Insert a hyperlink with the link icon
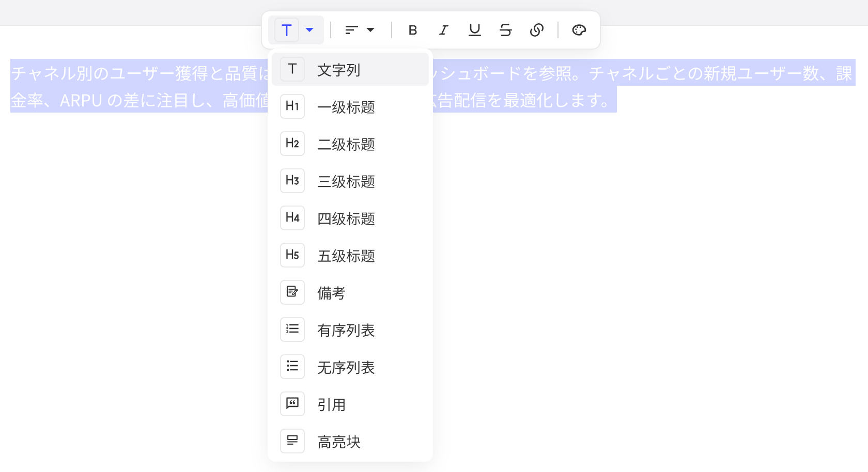Screen dimensions: 868x472 point(536,30)
